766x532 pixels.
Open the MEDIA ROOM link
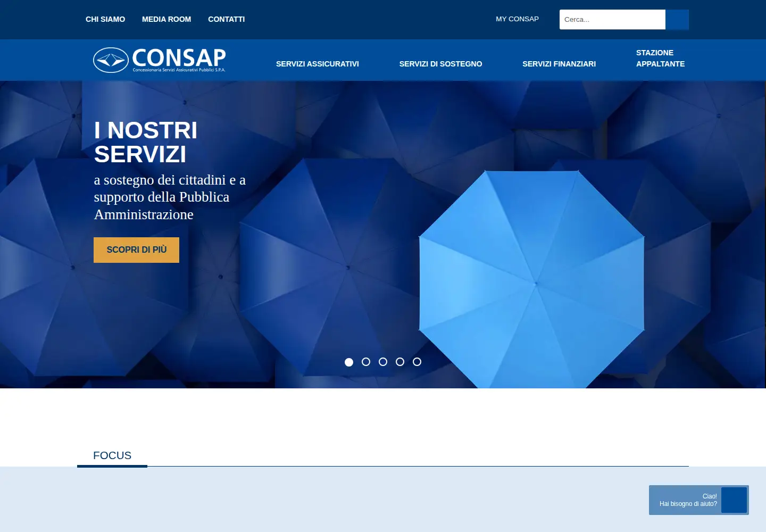coord(166,19)
